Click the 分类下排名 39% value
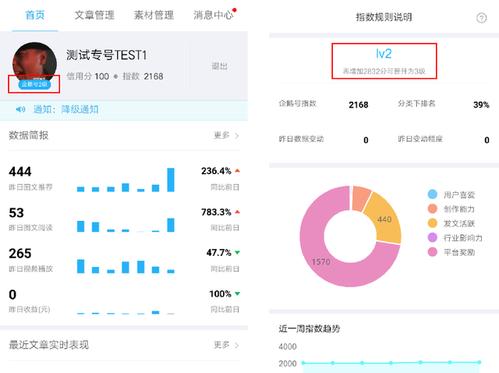Image resolution: width=499 pixels, height=373 pixels. [x=481, y=105]
